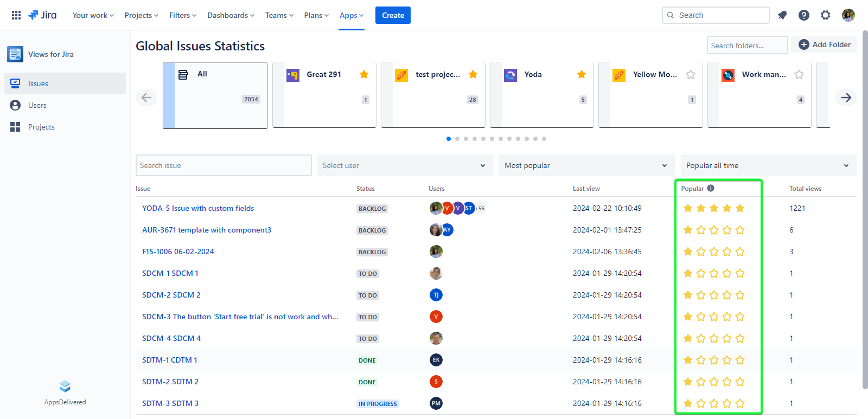Screen dimensions: 868x419
Task: Click the Add Folder button
Action: coord(824,44)
